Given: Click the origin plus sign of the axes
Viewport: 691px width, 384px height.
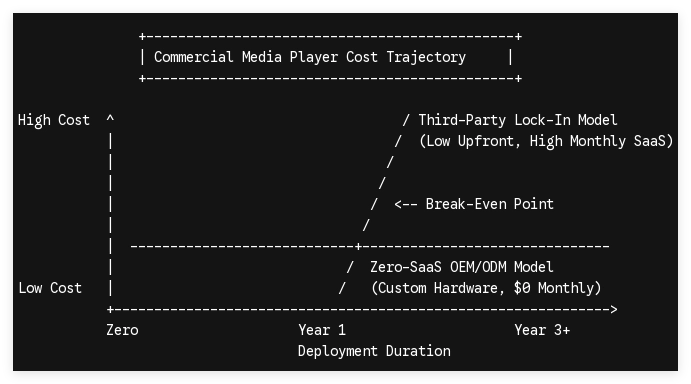Looking at the screenshot, I should [x=110, y=309].
